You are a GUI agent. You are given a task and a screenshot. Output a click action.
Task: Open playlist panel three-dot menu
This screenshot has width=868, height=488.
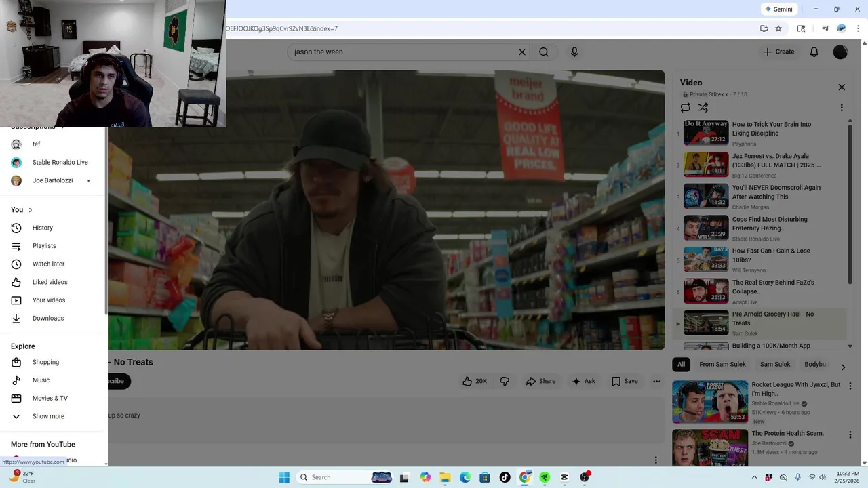(842, 108)
